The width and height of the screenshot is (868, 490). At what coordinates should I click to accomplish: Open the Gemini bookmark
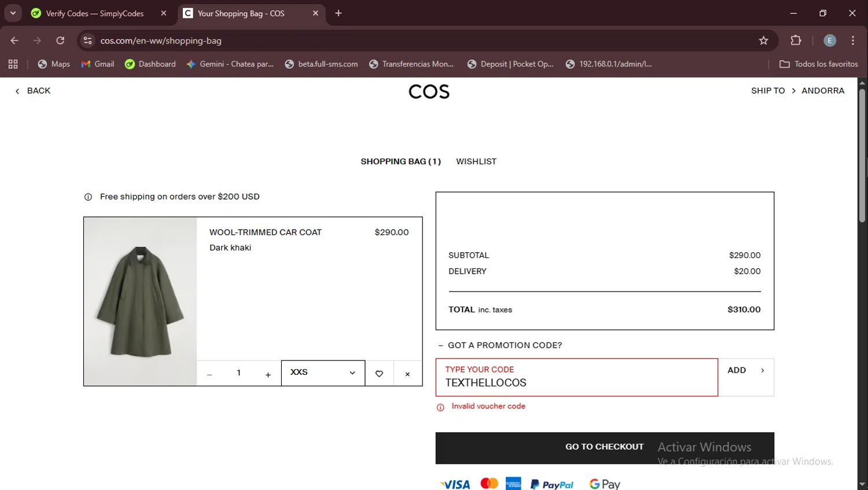click(230, 64)
